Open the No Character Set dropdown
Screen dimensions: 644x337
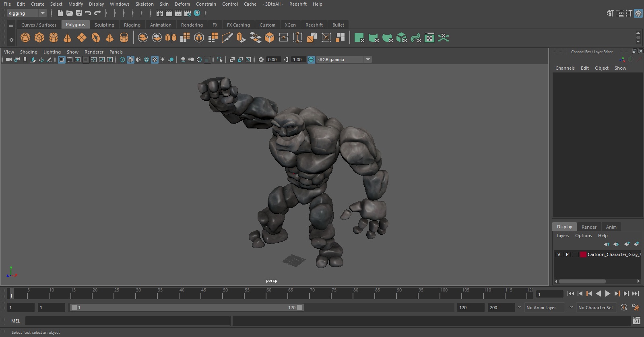point(596,308)
